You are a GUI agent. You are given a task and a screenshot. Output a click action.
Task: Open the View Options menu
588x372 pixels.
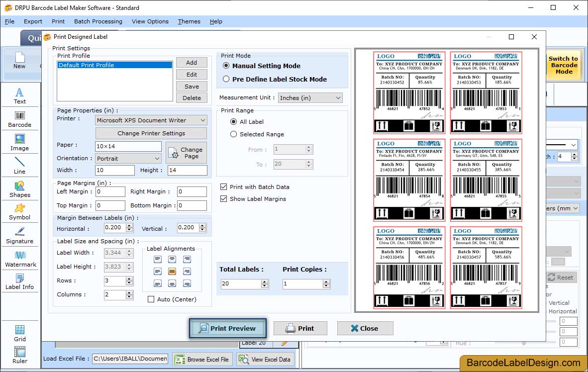tap(150, 21)
